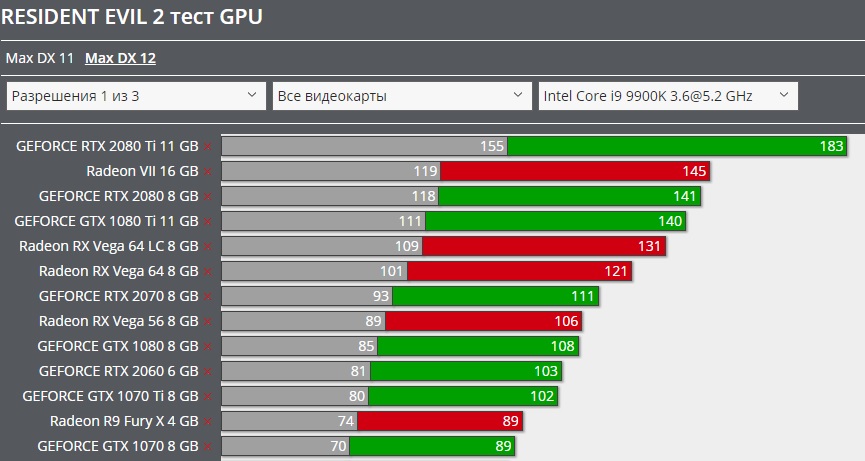Remove Radeon R9 Fury X 4 GB via x icon
Image resolution: width=865 pixels, height=461 pixels.
point(207,421)
